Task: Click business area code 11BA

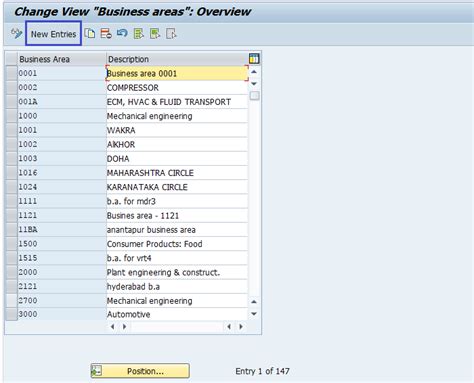Action: click(62, 230)
